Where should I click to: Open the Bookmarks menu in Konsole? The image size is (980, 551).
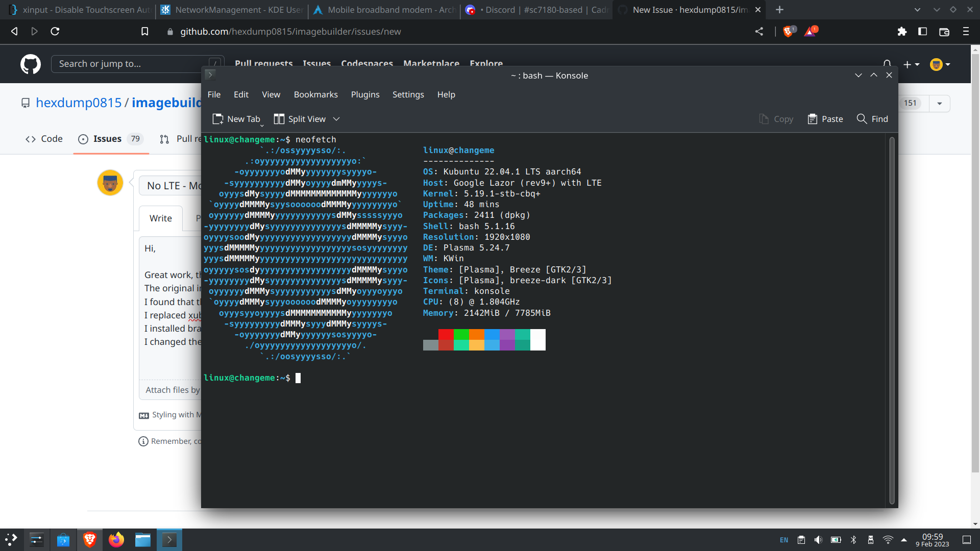[x=315, y=94]
